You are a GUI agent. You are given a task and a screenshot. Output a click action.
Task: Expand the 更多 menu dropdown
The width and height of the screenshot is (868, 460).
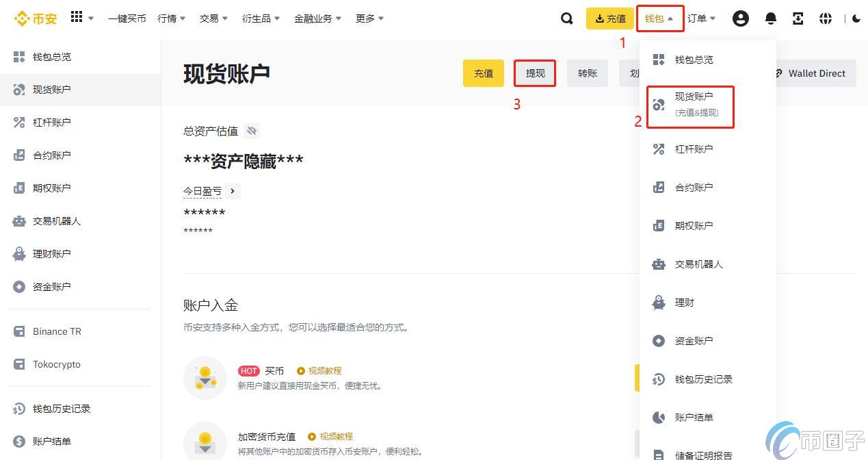[369, 18]
